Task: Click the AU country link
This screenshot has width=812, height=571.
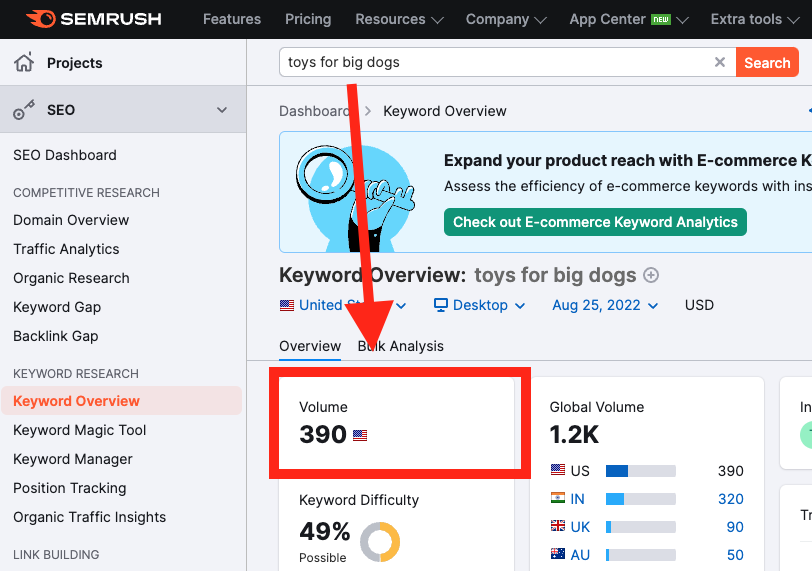Action: (580, 554)
